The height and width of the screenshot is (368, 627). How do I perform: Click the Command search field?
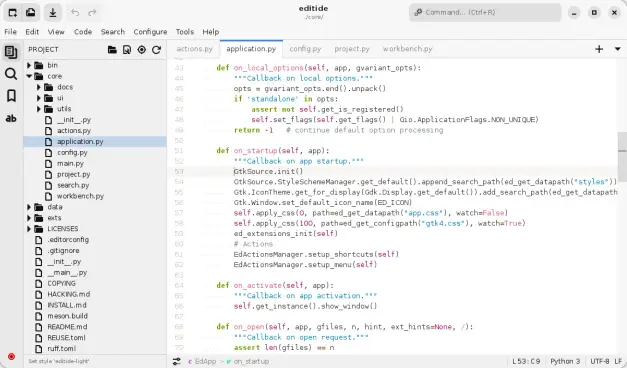(485, 12)
